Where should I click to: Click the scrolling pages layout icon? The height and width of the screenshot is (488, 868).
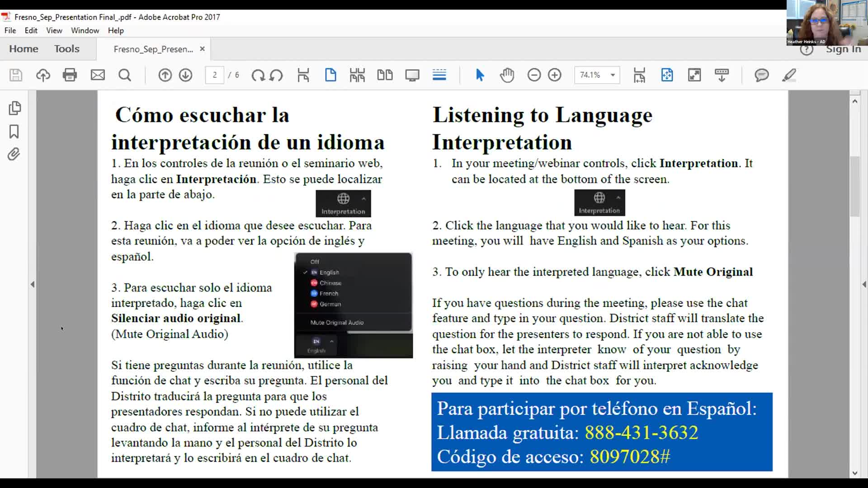point(357,75)
